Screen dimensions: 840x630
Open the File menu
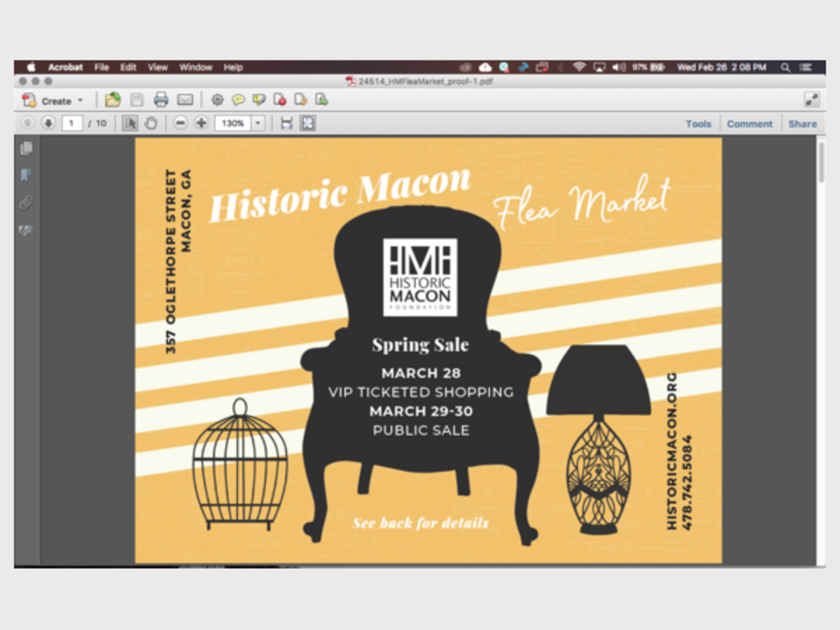101,67
